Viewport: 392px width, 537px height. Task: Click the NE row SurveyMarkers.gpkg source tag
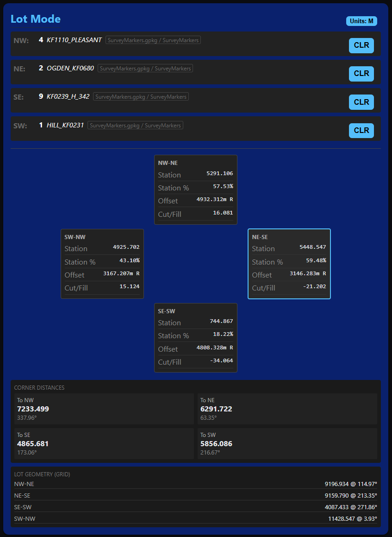click(145, 69)
